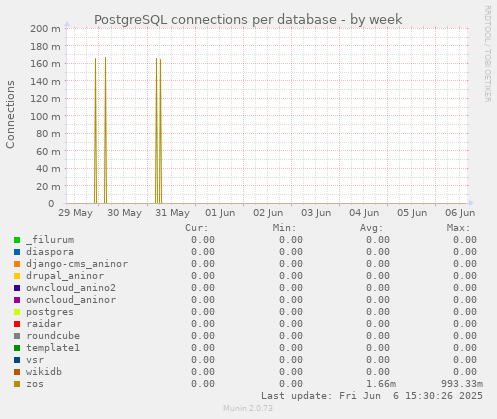This screenshot has width=497, height=419.
Task: Click the Connections y-axis label
Action: tap(10, 114)
